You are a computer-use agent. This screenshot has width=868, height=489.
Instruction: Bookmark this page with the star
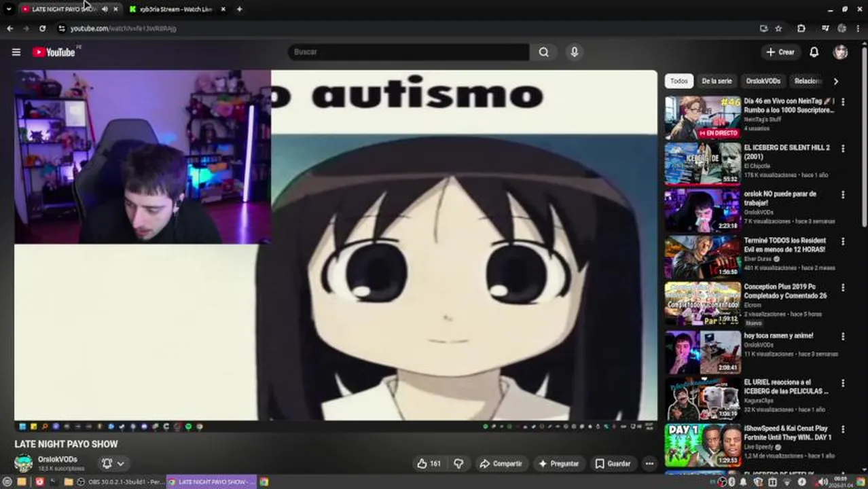[778, 29]
